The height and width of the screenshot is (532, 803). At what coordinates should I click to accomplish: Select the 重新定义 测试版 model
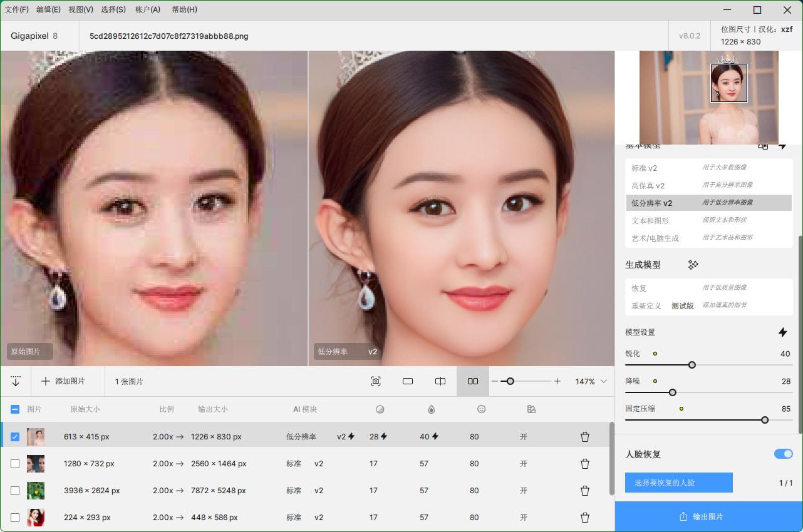tap(708, 305)
